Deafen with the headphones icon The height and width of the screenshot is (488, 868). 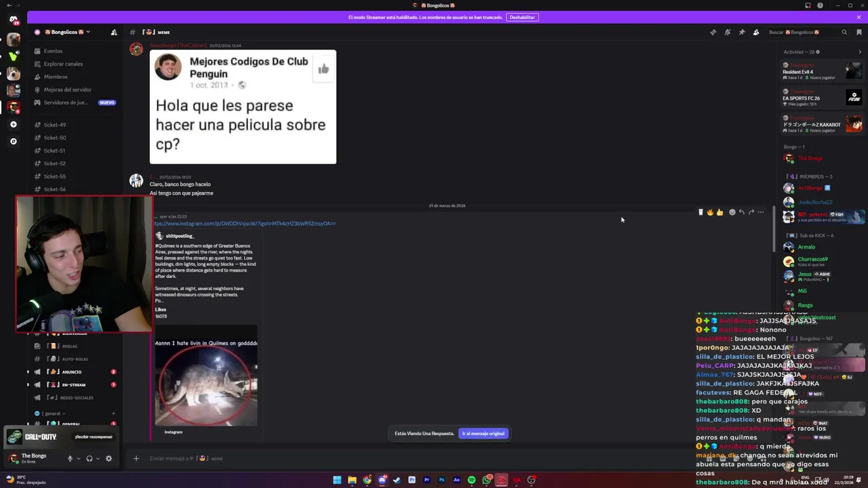tap(89, 458)
